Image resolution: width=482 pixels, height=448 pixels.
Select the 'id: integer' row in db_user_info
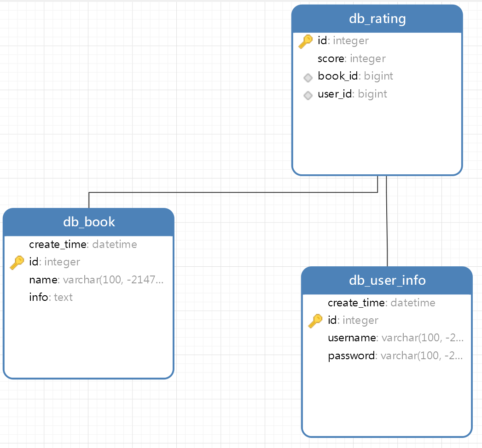point(387,320)
